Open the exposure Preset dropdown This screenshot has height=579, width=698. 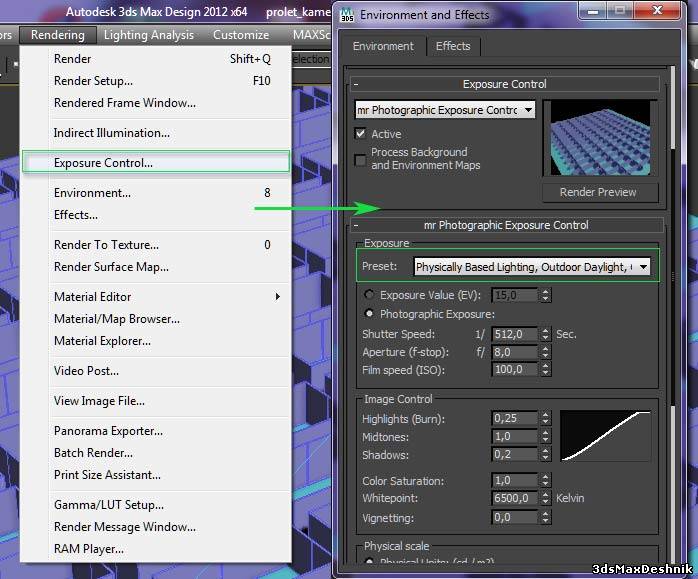532,267
